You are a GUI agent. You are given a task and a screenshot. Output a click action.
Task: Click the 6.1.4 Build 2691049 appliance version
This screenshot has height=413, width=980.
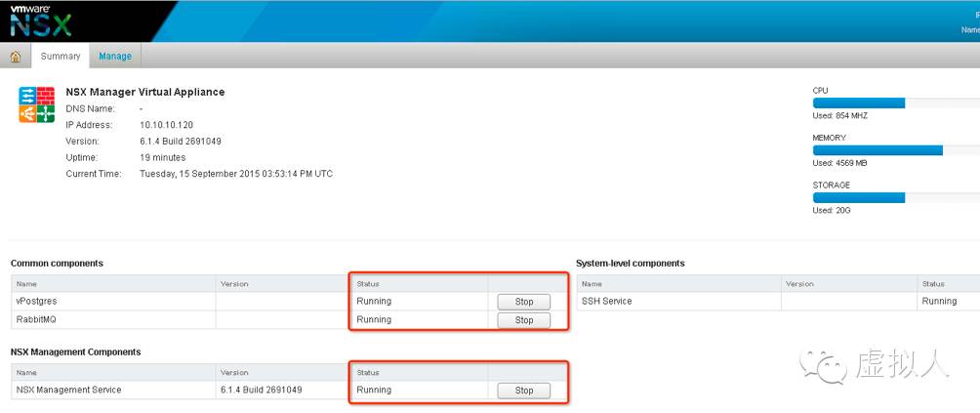point(180,142)
